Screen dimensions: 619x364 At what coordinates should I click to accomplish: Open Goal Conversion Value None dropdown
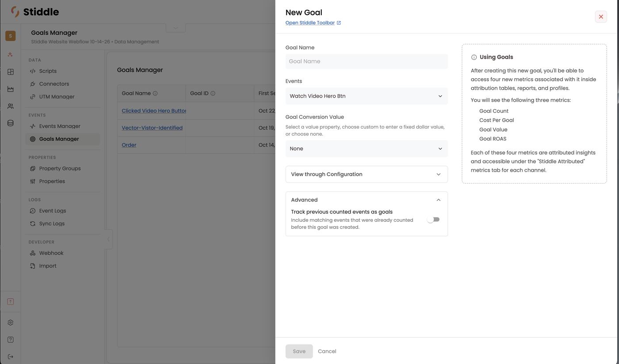367,148
